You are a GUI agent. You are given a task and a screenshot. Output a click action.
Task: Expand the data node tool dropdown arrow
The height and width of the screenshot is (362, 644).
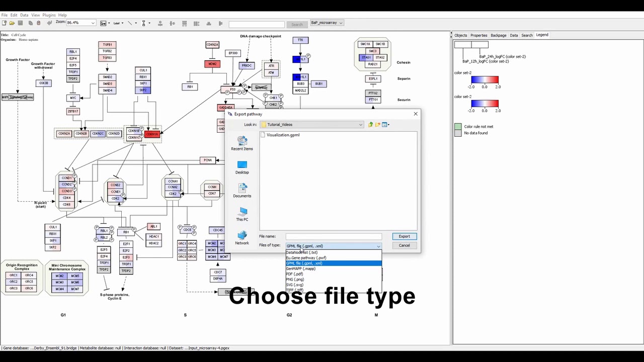pos(108,23)
